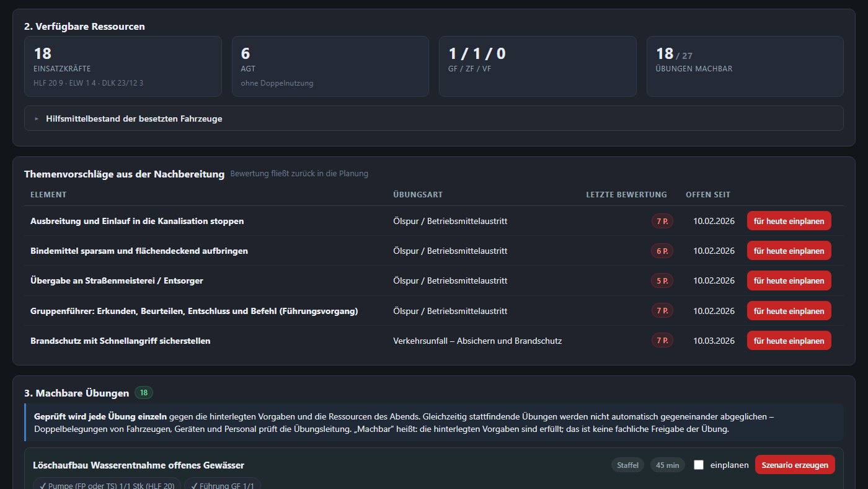Click the '2. Verfügbare Ressourcen' heading
The height and width of the screenshot is (489, 868).
[84, 27]
